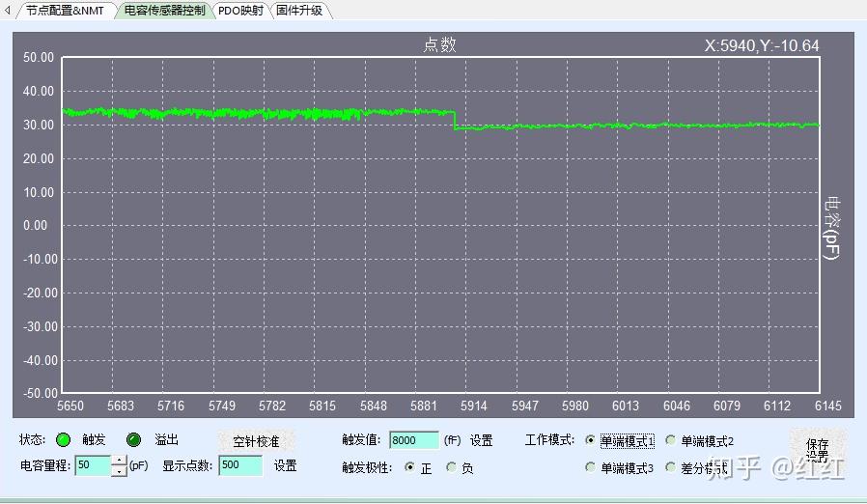Click the cursor readout X:5940,Y:-10.64
This screenshot has height=504, width=867.
(762, 45)
